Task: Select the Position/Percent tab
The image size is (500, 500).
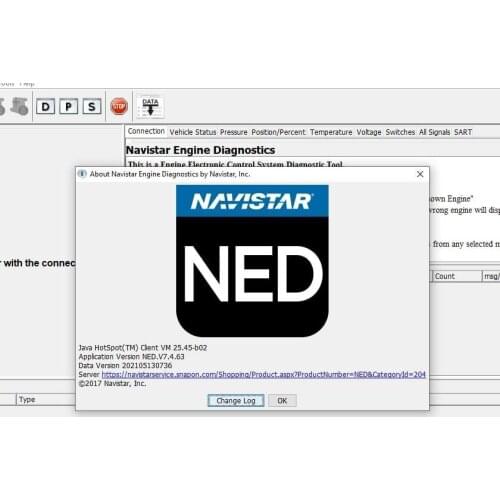Action: click(x=278, y=132)
